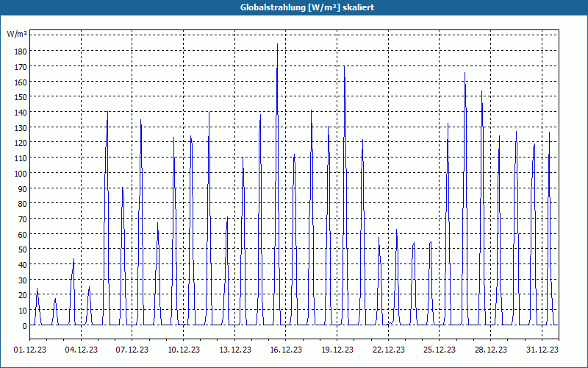Click the 80 y-axis value
This screenshot has height=368, width=588.
[x=22, y=204]
